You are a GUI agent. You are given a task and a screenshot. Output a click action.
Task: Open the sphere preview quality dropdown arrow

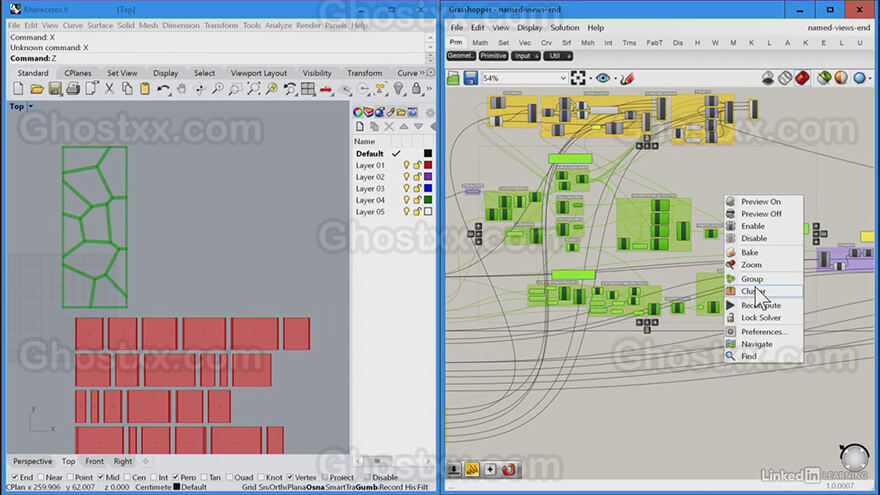click(870, 79)
